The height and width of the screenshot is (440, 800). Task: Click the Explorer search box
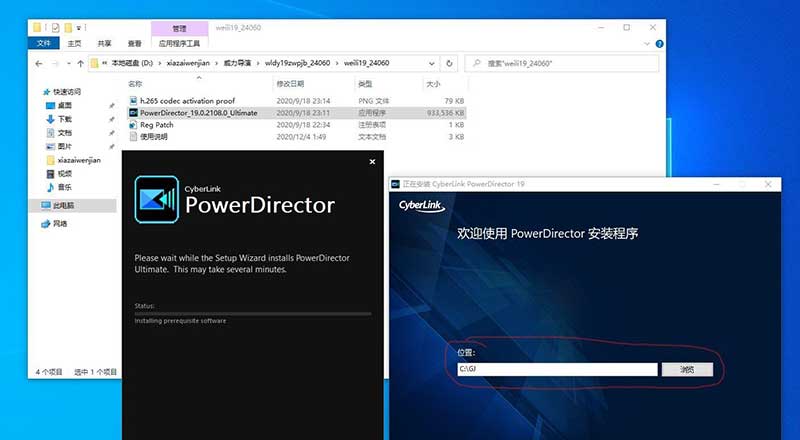[x=562, y=63]
